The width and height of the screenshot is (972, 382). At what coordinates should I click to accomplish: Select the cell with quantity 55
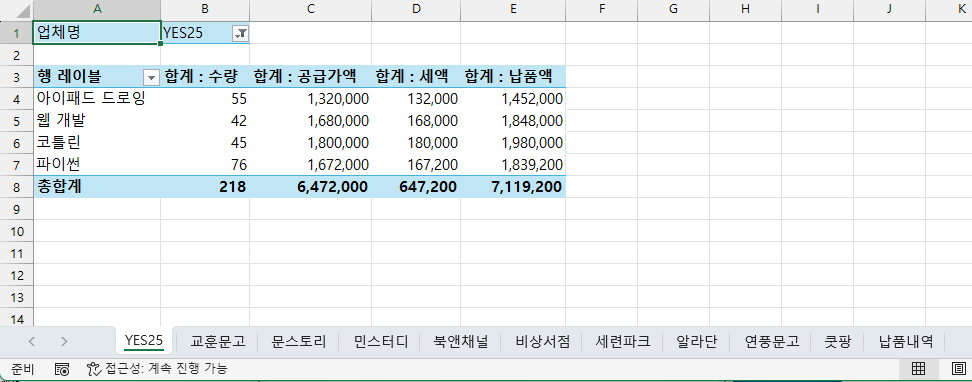tap(205, 99)
